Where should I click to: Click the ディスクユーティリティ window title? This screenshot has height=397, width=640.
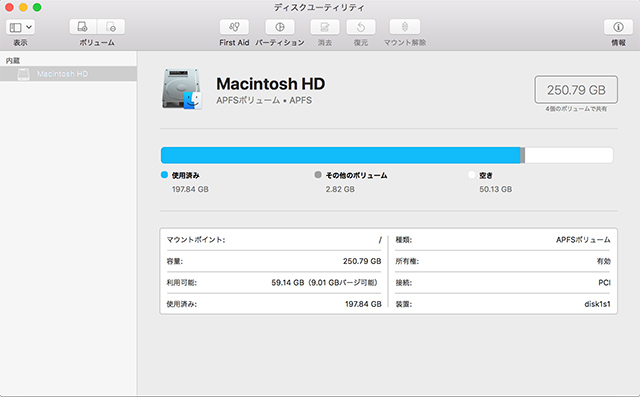tap(319, 7)
